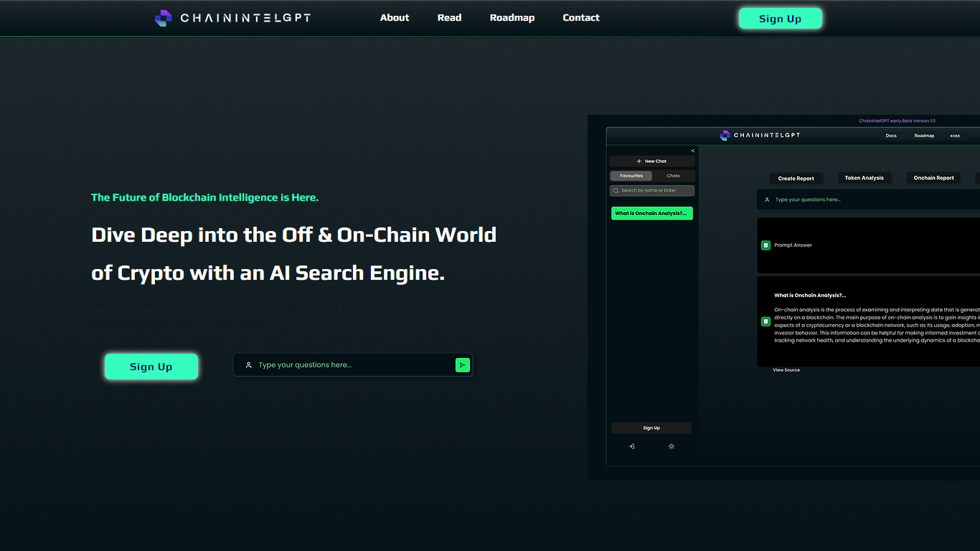The width and height of the screenshot is (980, 551).
Task: Open the About menu item
Action: (x=395, y=18)
